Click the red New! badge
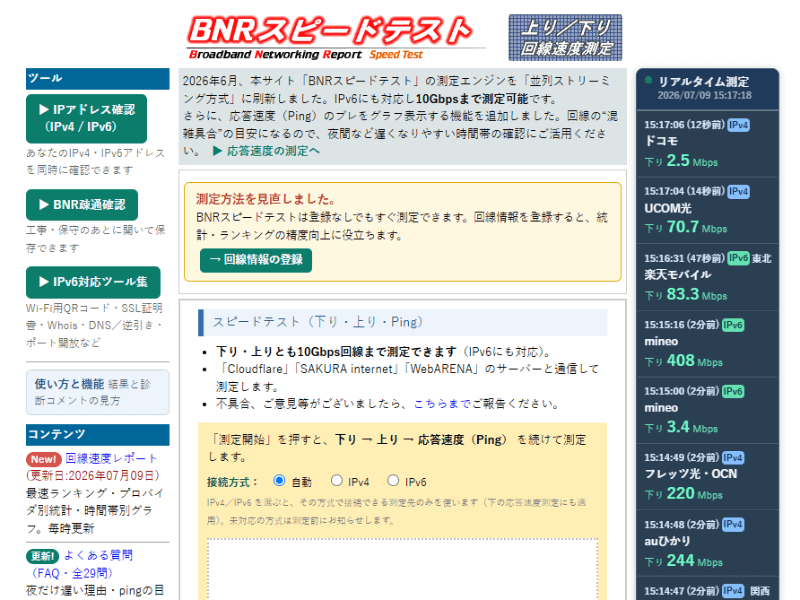800x600 pixels. (x=43, y=459)
